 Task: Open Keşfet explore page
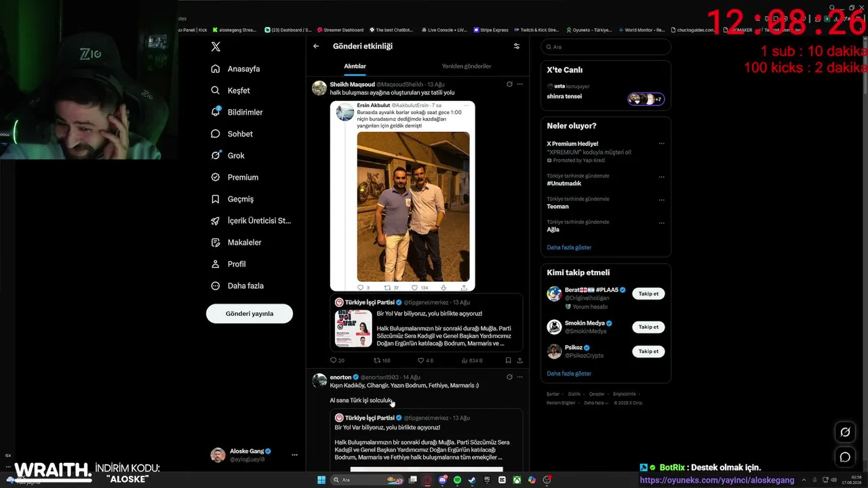coord(231,90)
